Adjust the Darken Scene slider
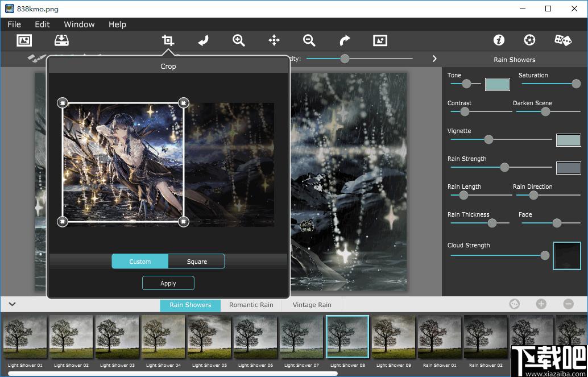The height and width of the screenshot is (377, 588). click(548, 111)
